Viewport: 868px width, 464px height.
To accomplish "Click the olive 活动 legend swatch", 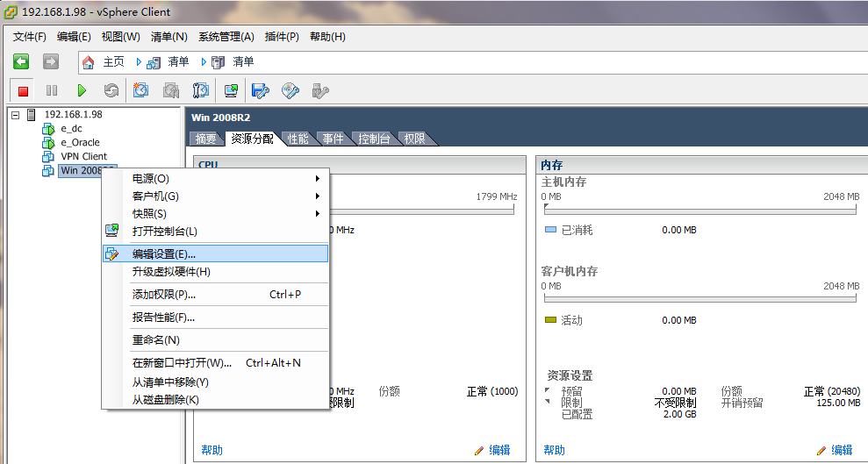I will (550, 319).
